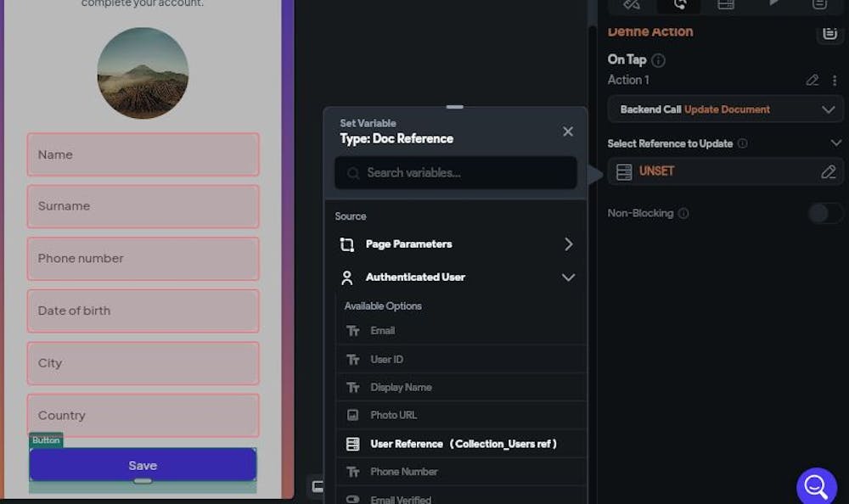
Task: Click info icon beside Select Reference to Update
Action: point(743,143)
